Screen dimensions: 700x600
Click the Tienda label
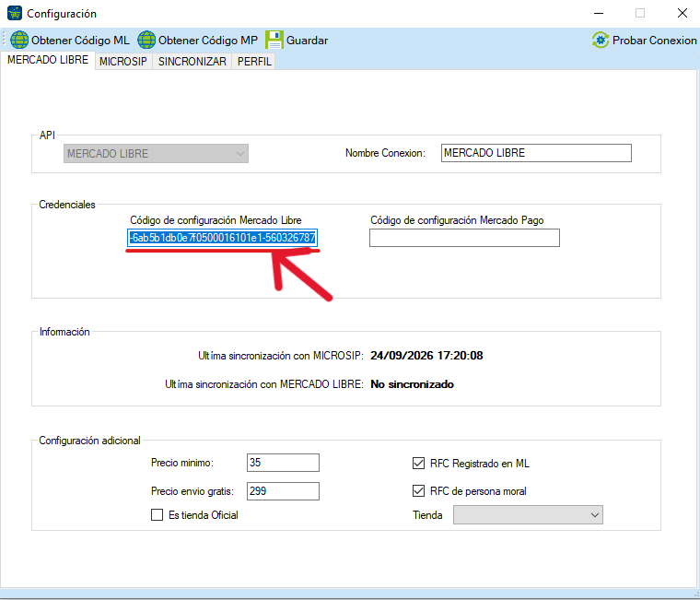click(x=427, y=515)
